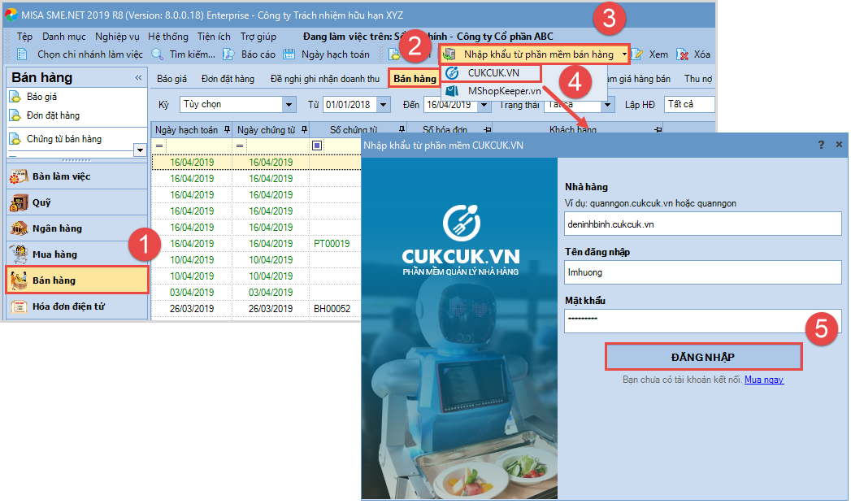Select the BH00052 voucher cell

[x=332, y=309]
